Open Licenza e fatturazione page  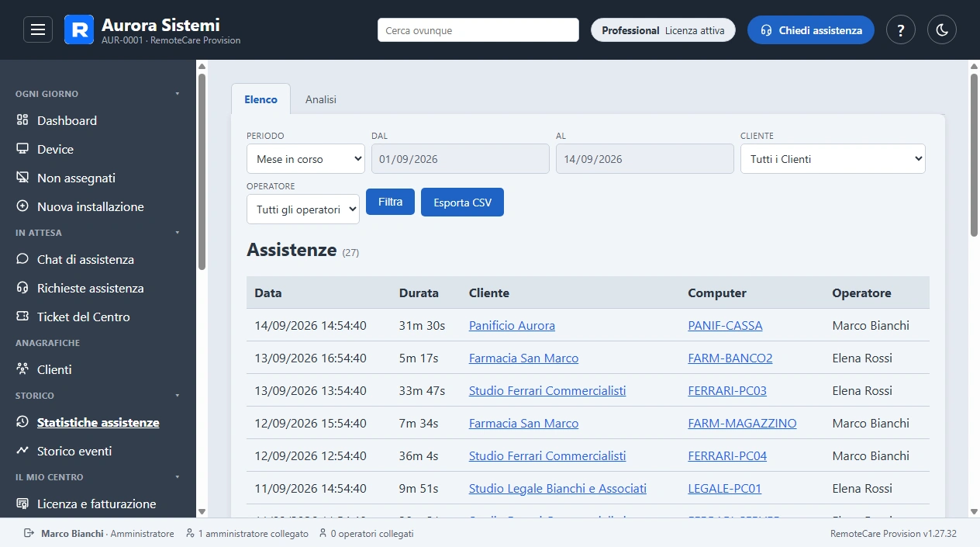97,504
